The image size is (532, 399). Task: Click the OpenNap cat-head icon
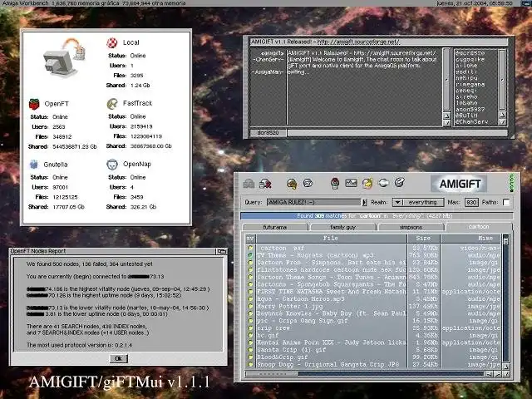tap(112, 165)
